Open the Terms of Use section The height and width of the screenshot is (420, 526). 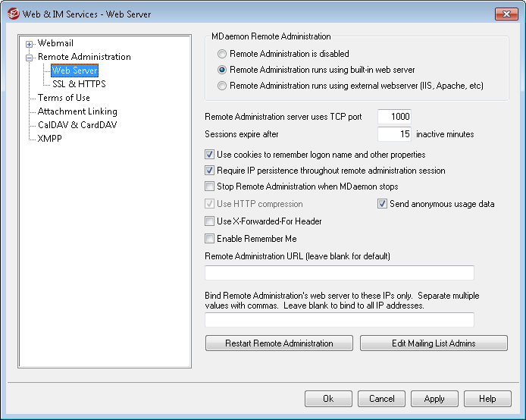click(64, 98)
